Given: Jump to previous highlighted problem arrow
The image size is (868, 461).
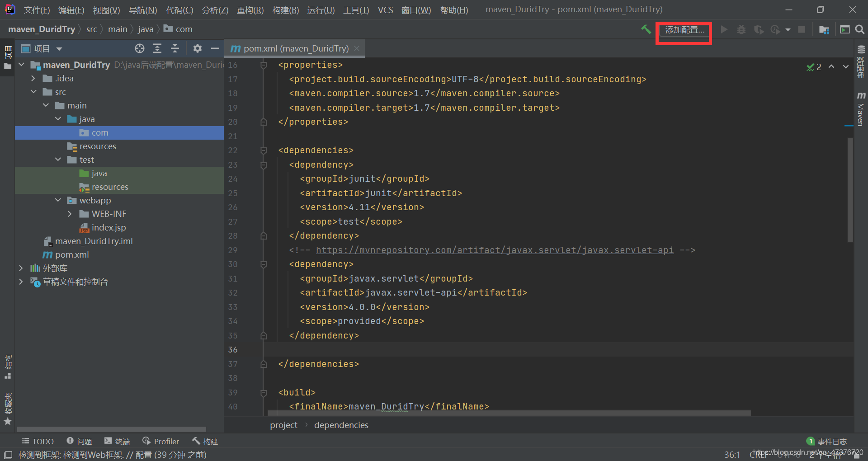Looking at the screenshot, I should [x=831, y=66].
